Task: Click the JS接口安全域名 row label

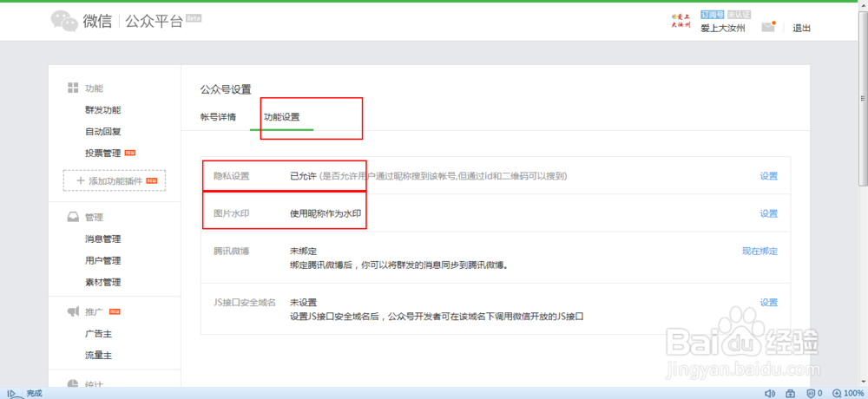Action: pyautogui.click(x=245, y=303)
